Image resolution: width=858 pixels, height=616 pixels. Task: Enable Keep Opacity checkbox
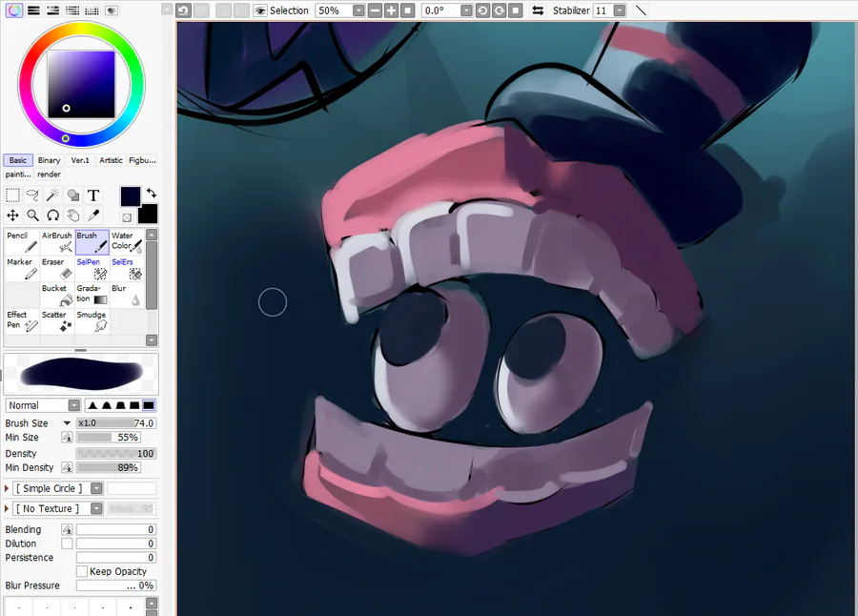click(82, 571)
